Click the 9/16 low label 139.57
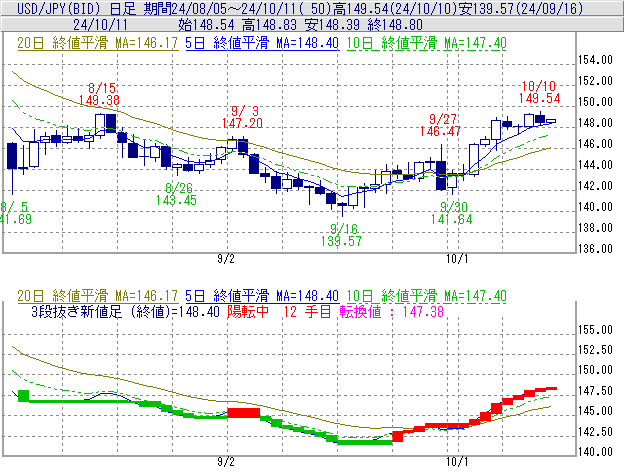Image resolution: width=624 pixels, height=475 pixels. click(342, 241)
